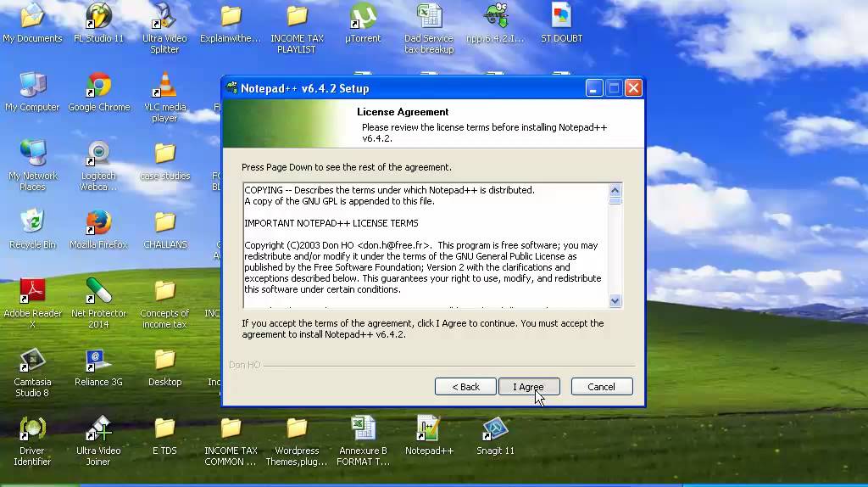Click the Notepad++ v6.4.2 Setup title

(304, 88)
